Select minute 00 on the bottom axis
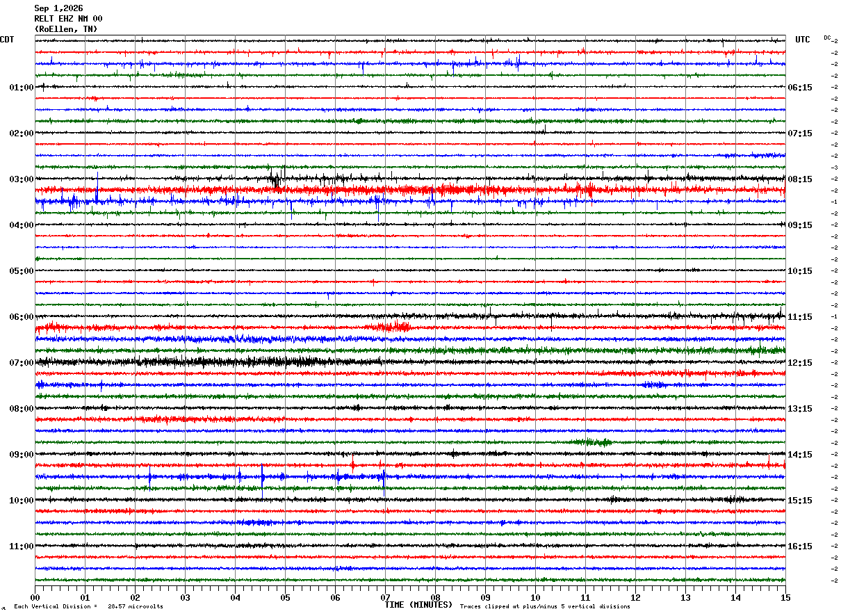The width and height of the screenshot is (841, 616). pos(35,597)
